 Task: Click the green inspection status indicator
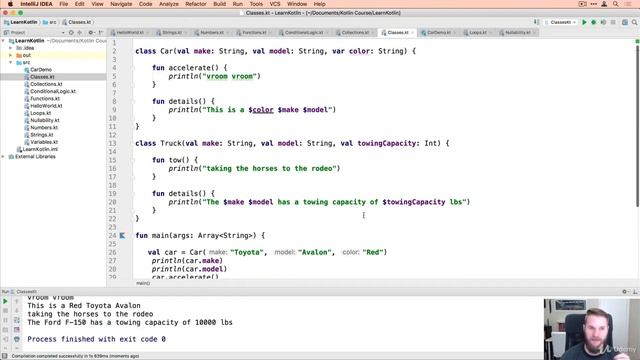point(637,41)
